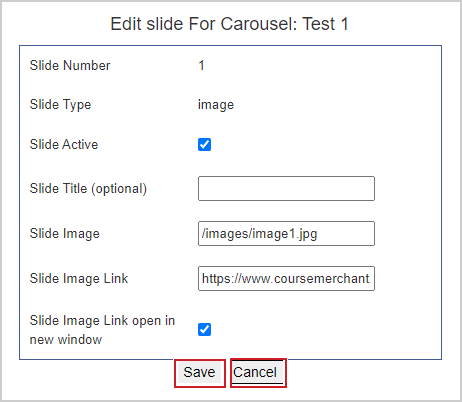462x403 pixels.
Task: Click the Slide Type label
Action: coord(60,105)
